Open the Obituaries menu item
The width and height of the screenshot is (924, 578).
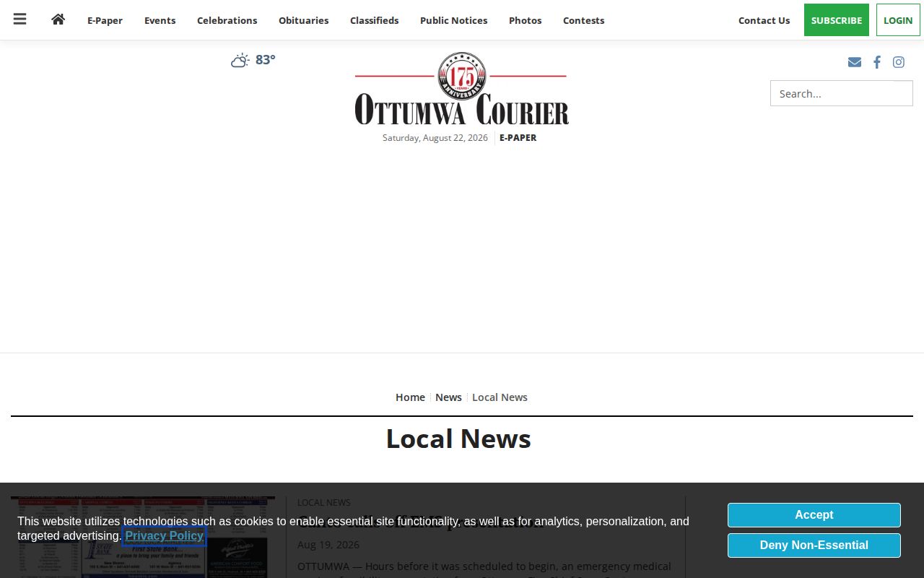(303, 20)
